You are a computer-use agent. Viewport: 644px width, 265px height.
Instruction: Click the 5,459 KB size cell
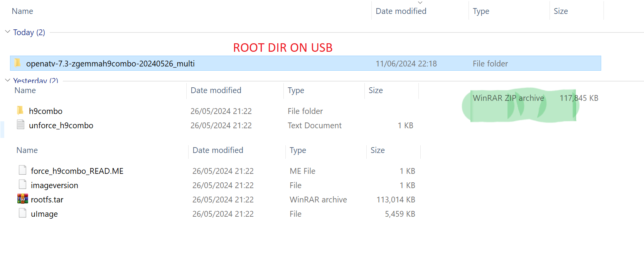pos(400,214)
